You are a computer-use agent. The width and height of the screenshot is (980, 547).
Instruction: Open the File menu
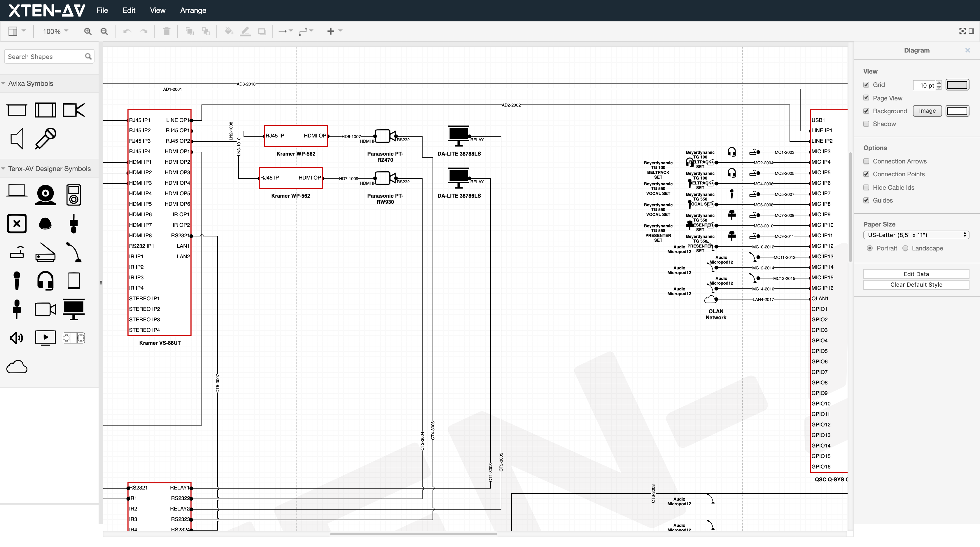tap(102, 10)
